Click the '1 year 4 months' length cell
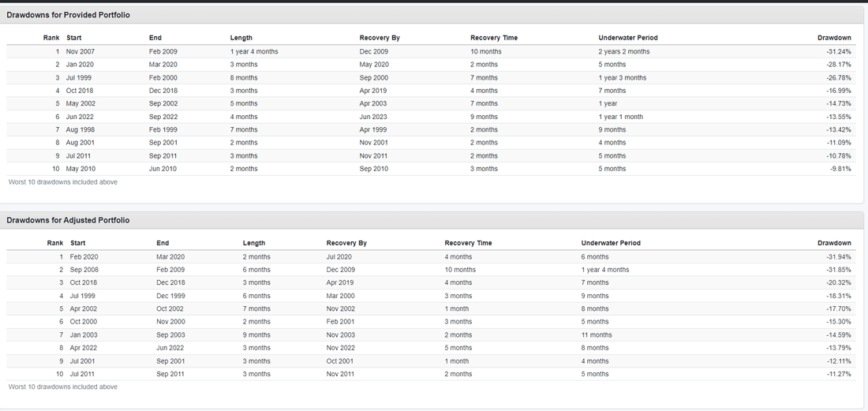This screenshot has height=411, width=868. click(254, 51)
